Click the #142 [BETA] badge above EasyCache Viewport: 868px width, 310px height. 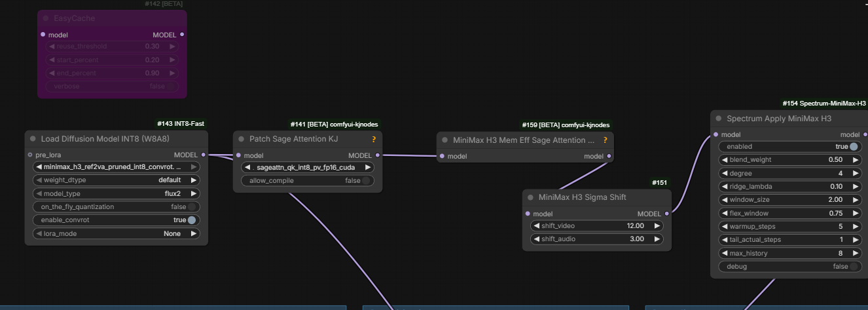click(164, 4)
